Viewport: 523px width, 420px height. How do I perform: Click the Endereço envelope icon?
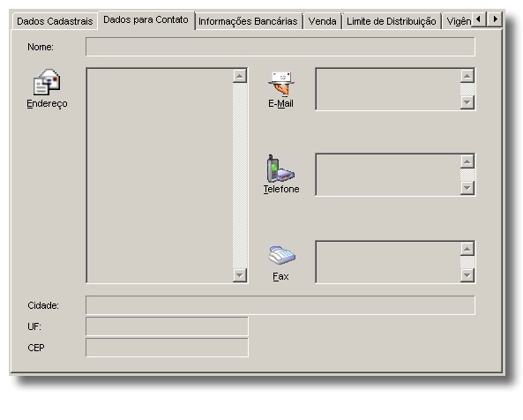[47, 82]
